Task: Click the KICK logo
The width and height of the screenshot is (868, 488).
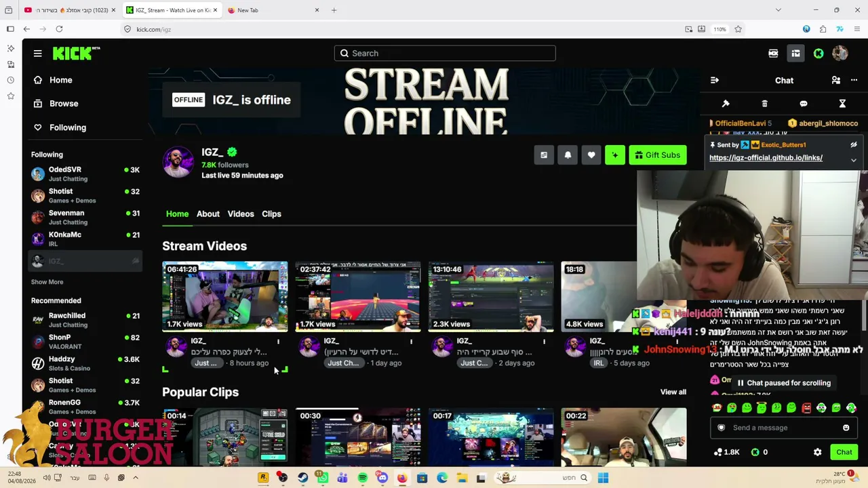Action: (x=75, y=54)
